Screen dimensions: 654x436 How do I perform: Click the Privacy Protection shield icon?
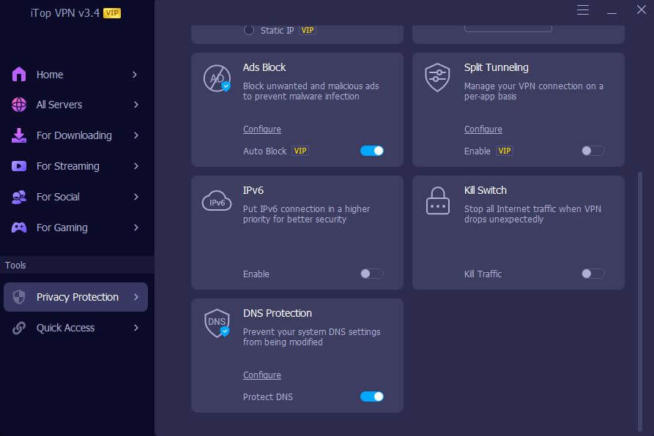pos(19,297)
